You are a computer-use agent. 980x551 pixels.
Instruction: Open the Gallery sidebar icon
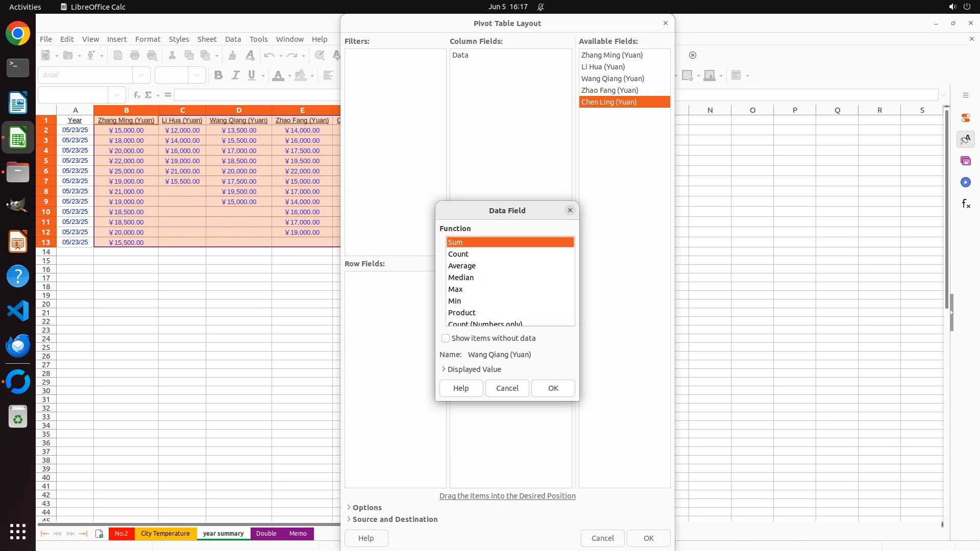click(965, 161)
